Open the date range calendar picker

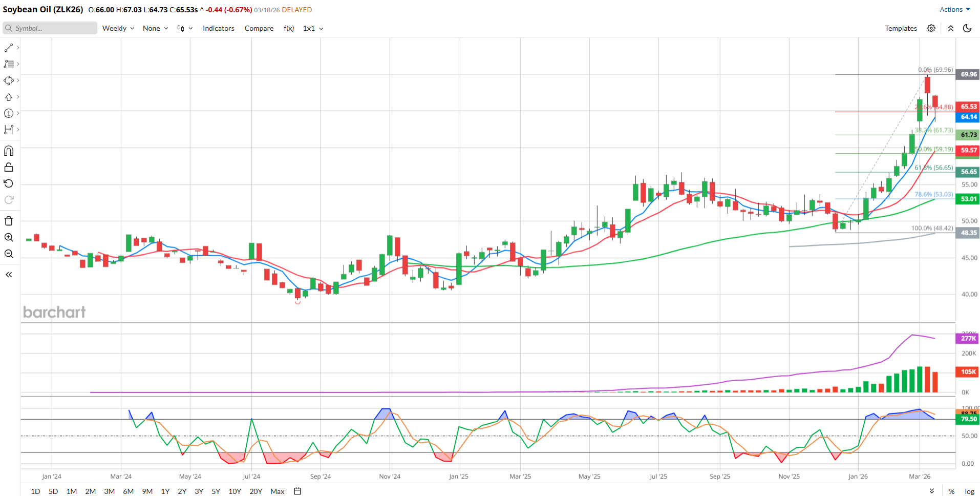coord(297,491)
